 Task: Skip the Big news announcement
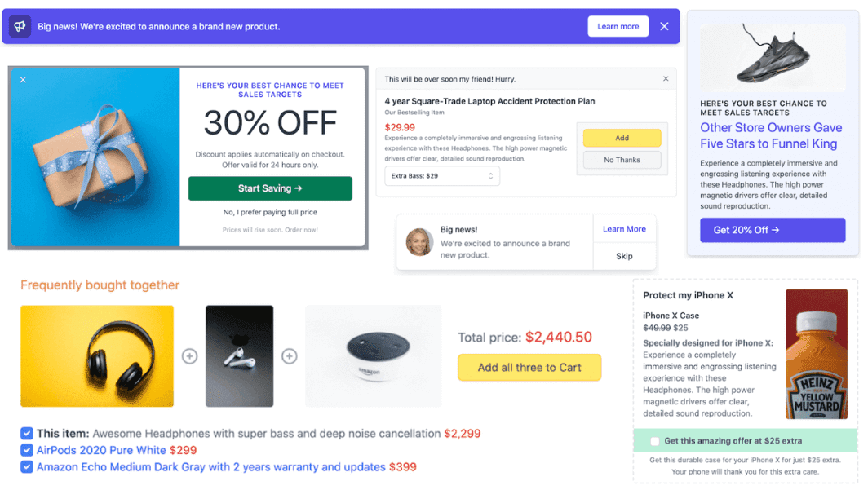(624, 256)
